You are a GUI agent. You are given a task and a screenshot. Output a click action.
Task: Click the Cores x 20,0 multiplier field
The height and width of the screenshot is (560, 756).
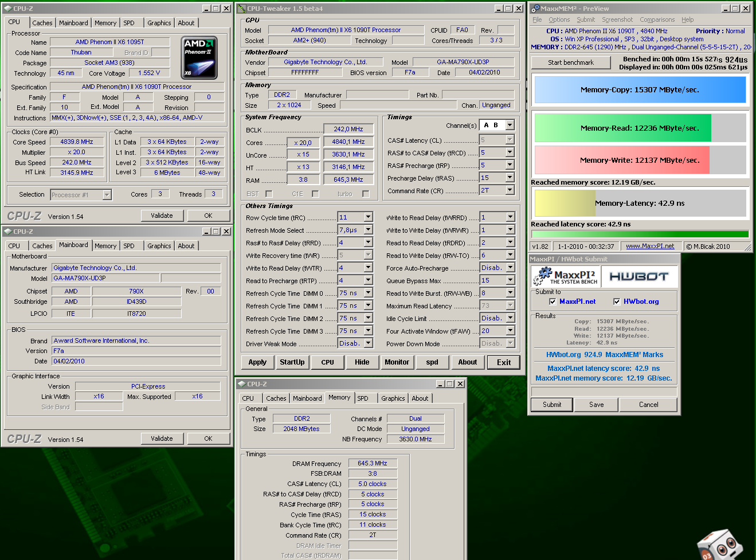pyautogui.click(x=303, y=143)
